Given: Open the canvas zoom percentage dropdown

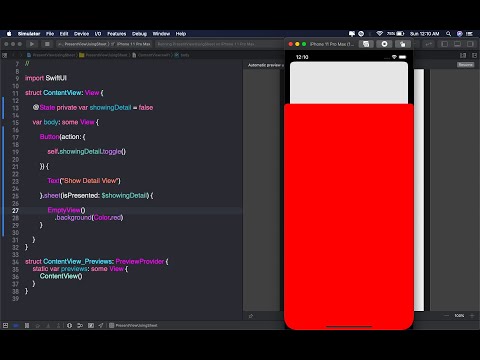Looking at the screenshot, I should 459,315.
